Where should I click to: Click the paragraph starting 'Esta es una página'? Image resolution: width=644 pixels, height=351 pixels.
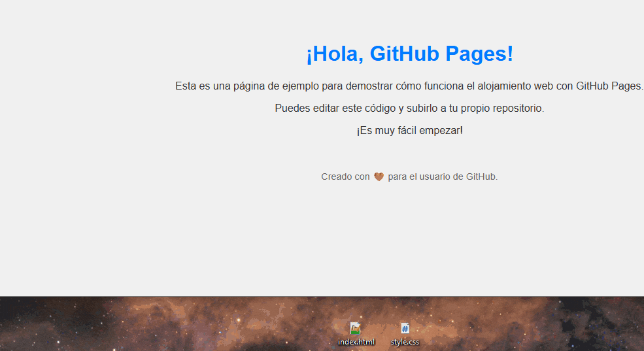pyautogui.click(x=409, y=86)
